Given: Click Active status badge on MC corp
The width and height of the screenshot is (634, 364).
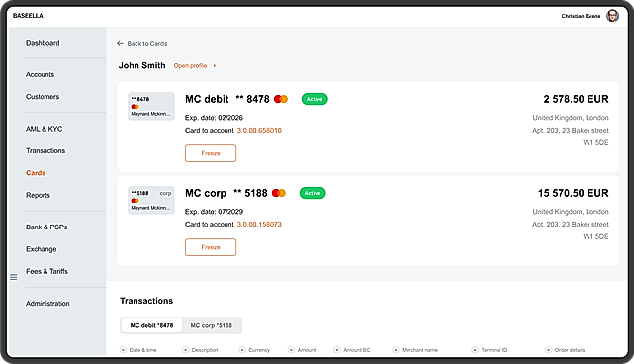Looking at the screenshot, I should pos(313,193).
